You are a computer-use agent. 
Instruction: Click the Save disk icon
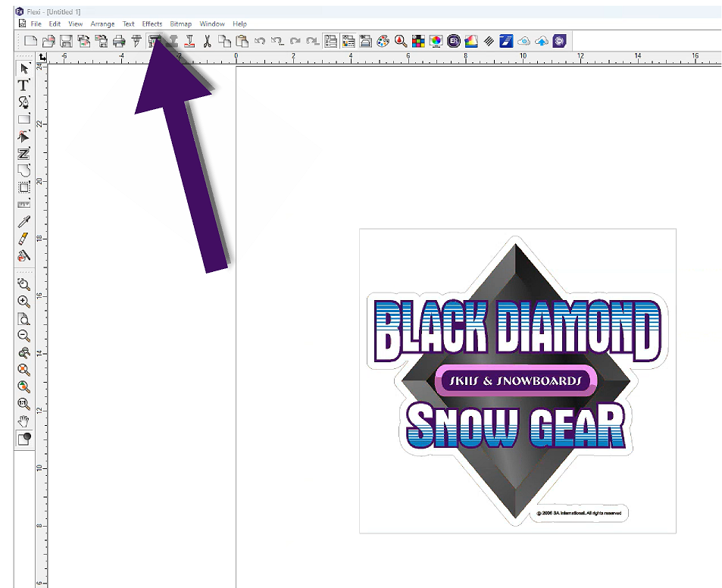click(66, 41)
